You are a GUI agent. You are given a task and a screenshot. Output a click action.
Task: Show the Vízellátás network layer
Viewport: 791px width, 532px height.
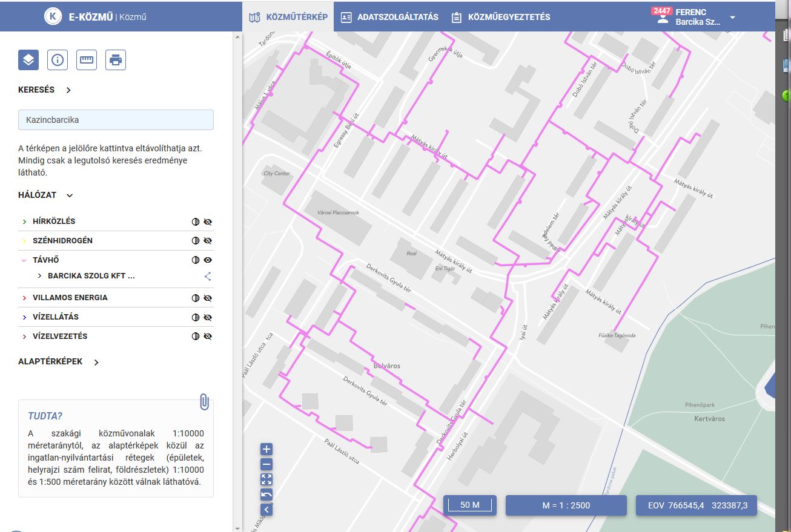[x=208, y=317]
